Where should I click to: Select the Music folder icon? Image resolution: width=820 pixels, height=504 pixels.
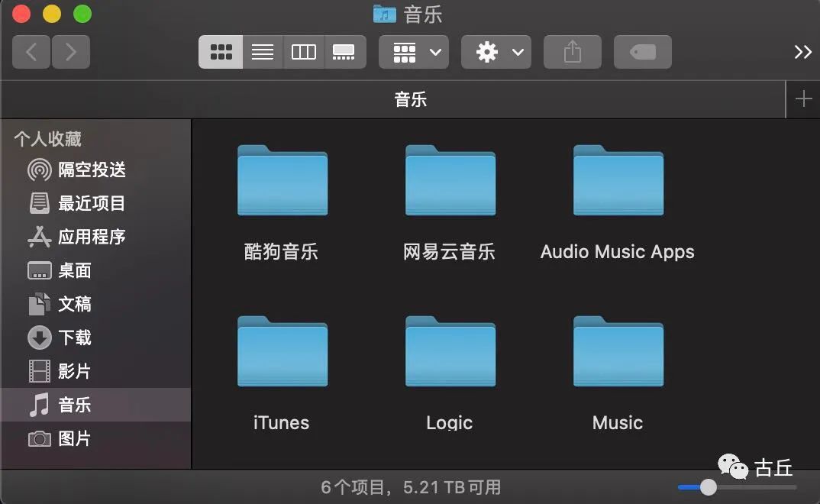point(618,351)
